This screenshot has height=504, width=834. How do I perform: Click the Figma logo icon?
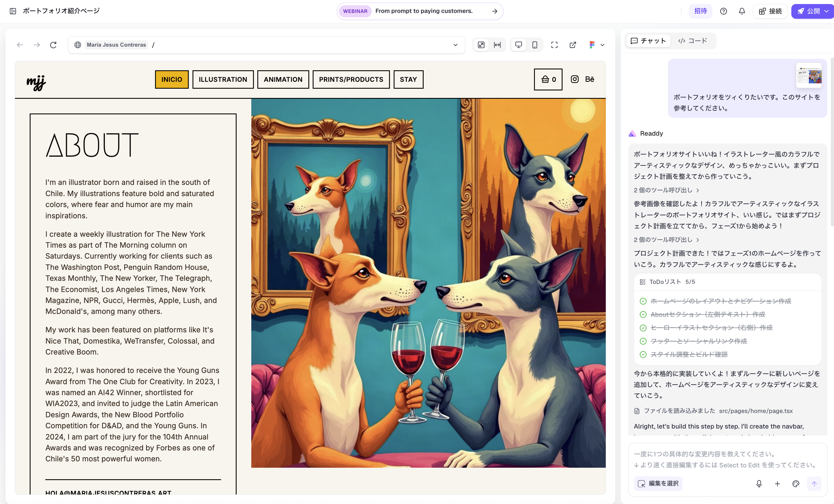(x=592, y=45)
